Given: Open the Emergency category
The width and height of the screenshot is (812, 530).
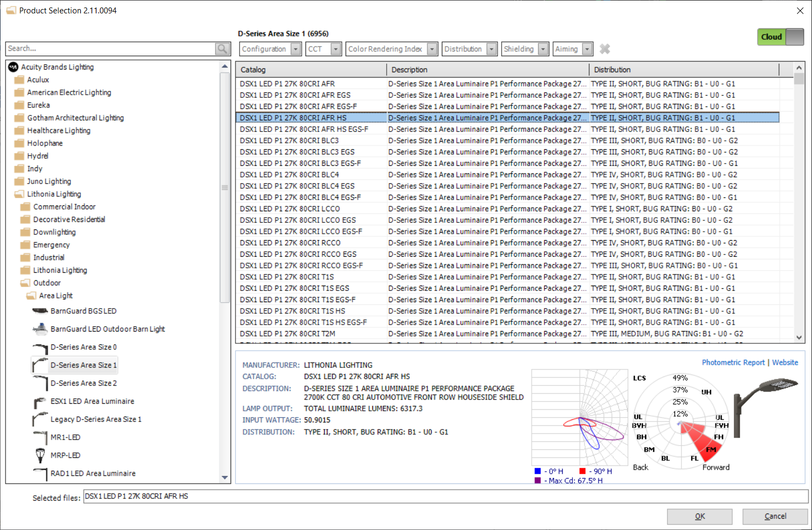Looking at the screenshot, I should (51, 245).
